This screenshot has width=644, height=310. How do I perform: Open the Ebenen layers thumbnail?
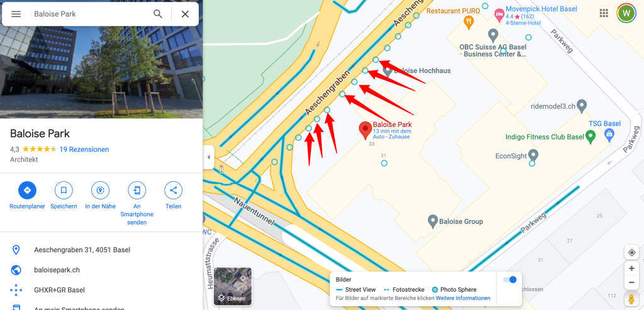tap(233, 286)
